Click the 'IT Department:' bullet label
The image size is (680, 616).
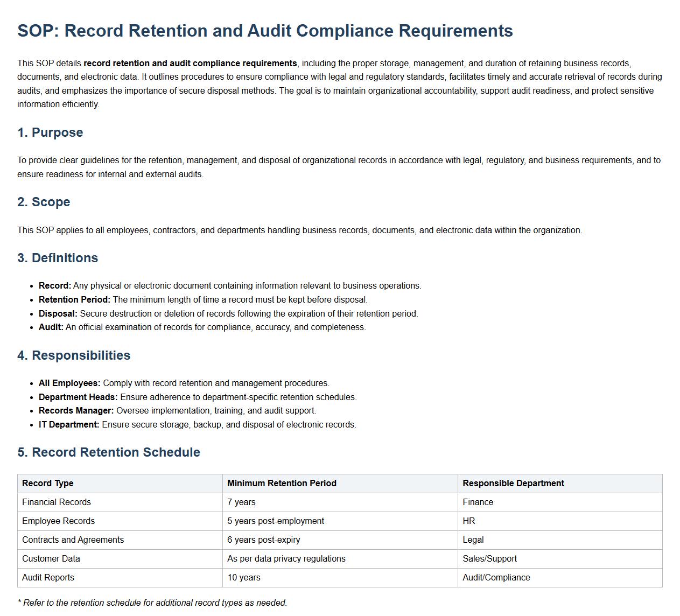[69, 424]
